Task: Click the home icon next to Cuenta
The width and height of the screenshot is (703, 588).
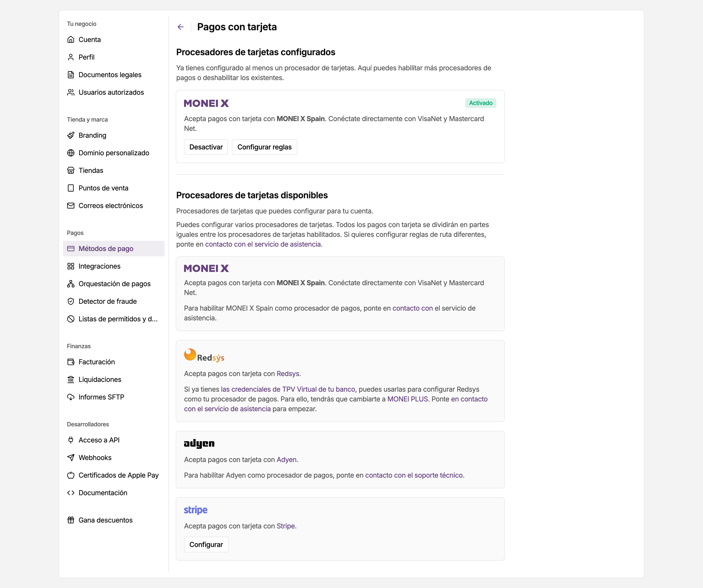Action: (71, 40)
